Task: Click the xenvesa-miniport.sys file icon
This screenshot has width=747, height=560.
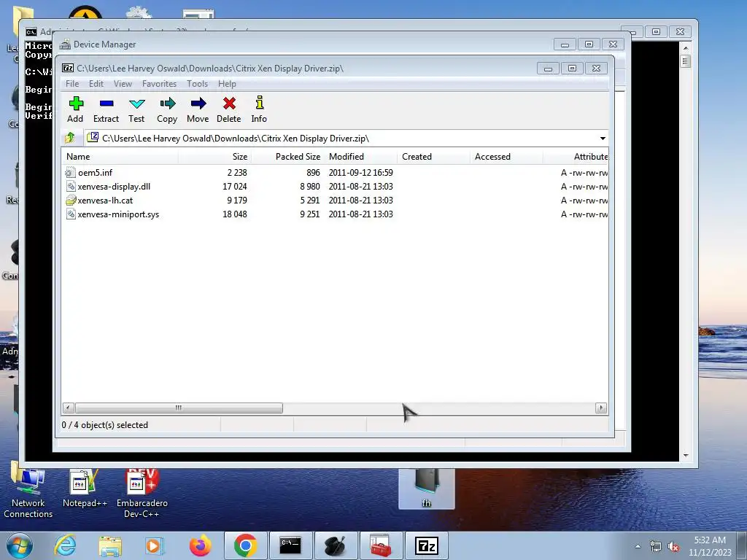Action: [71, 214]
